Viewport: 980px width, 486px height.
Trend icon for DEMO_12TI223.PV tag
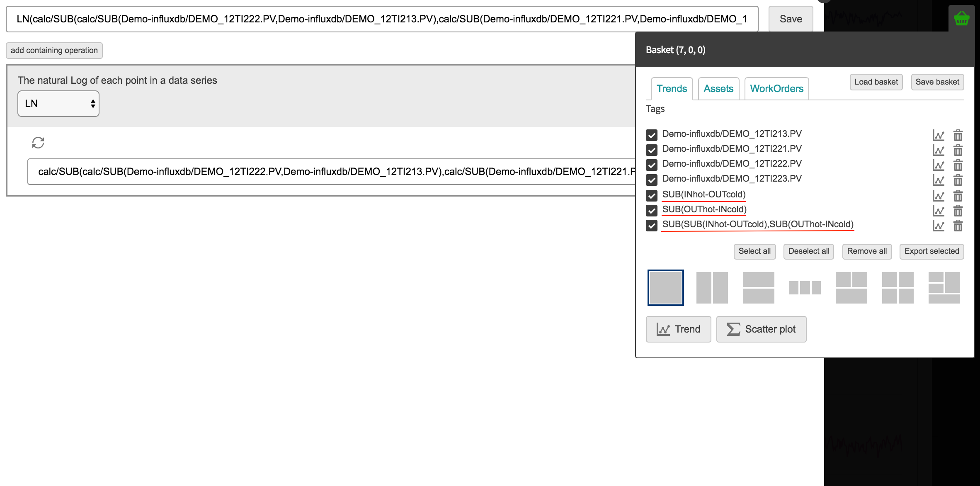939,180
